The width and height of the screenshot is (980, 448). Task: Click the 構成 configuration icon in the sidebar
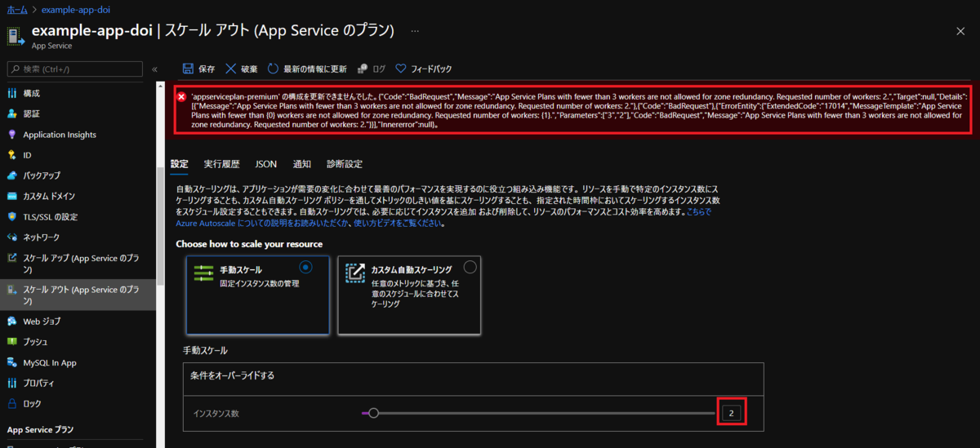tap(12, 94)
